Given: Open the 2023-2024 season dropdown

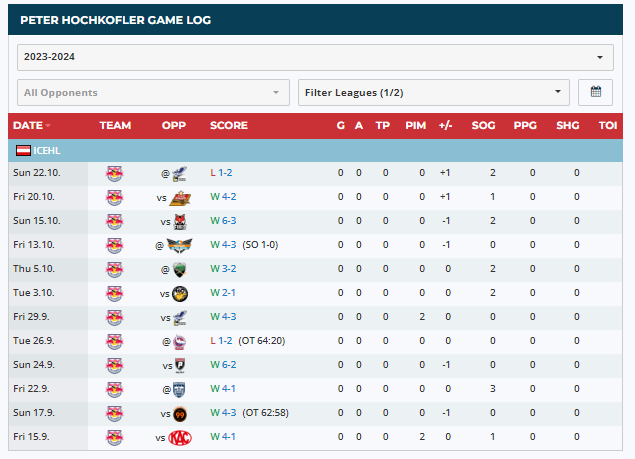Looking at the screenshot, I should click(x=316, y=57).
